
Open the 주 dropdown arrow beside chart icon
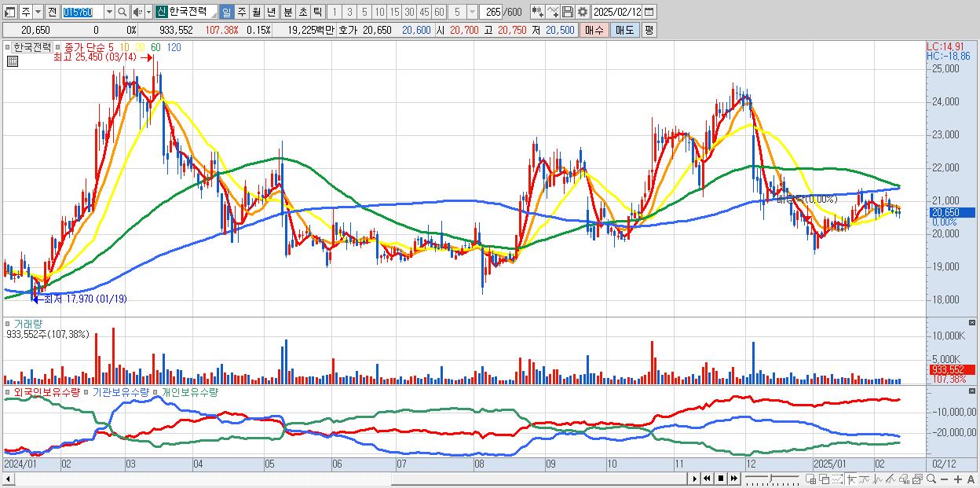(38, 12)
